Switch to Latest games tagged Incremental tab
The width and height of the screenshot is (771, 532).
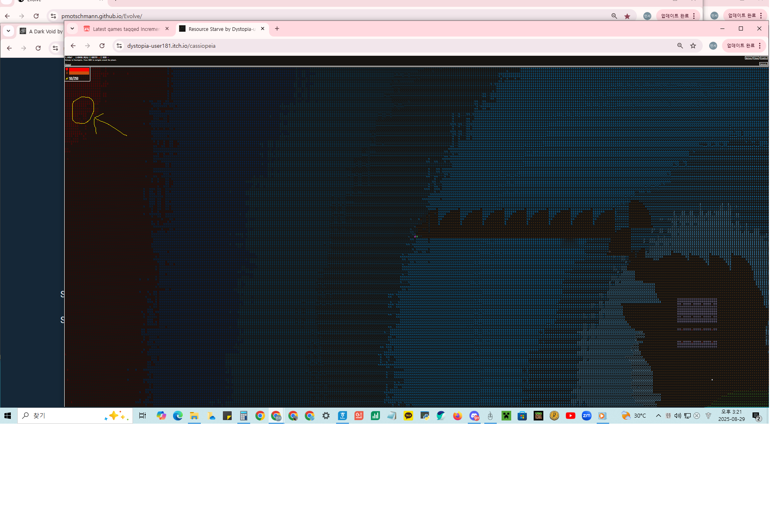coord(126,29)
